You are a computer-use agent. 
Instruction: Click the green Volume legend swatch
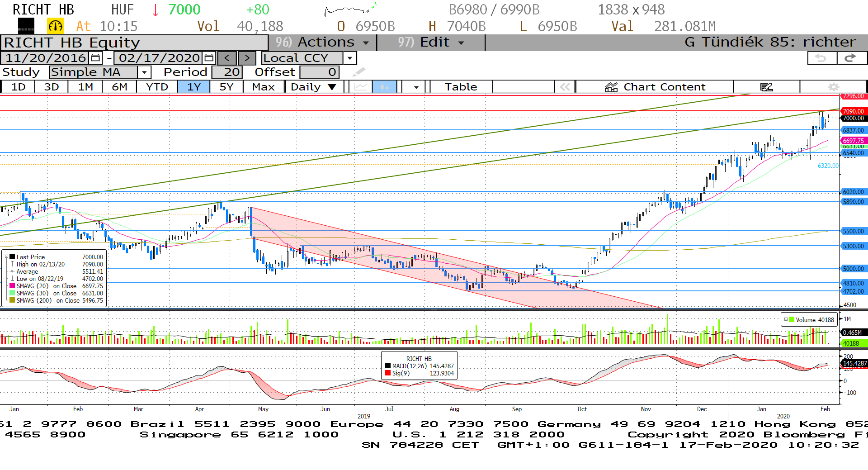pyautogui.click(x=792, y=319)
